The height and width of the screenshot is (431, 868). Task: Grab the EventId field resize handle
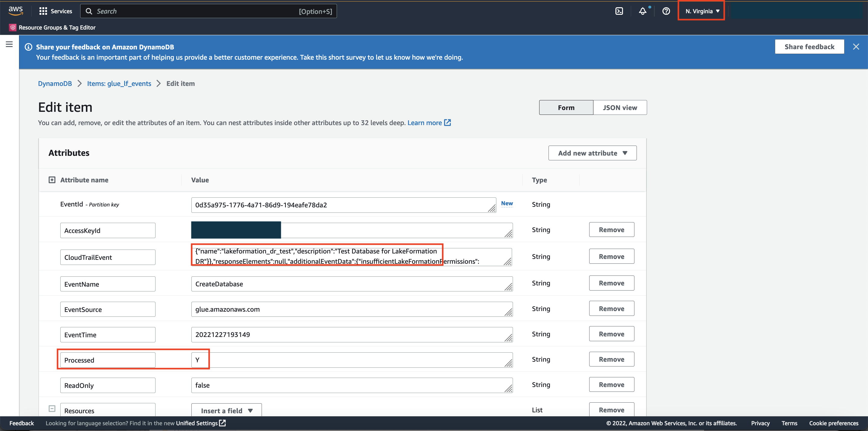coord(492,209)
